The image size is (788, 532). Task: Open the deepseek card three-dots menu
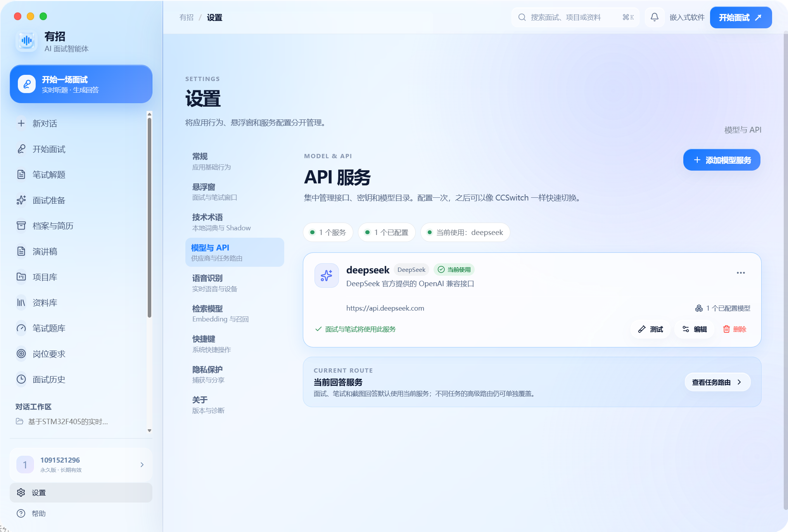(741, 273)
